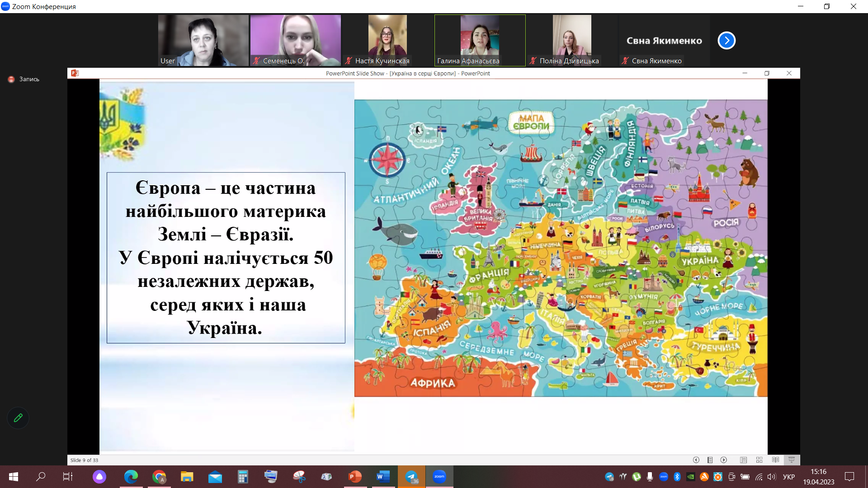The width and height of the screenshot is (868, 488).
Task: Toggle the volume icon in system tray
Action: pyautogui.click(x=772, y=477)
